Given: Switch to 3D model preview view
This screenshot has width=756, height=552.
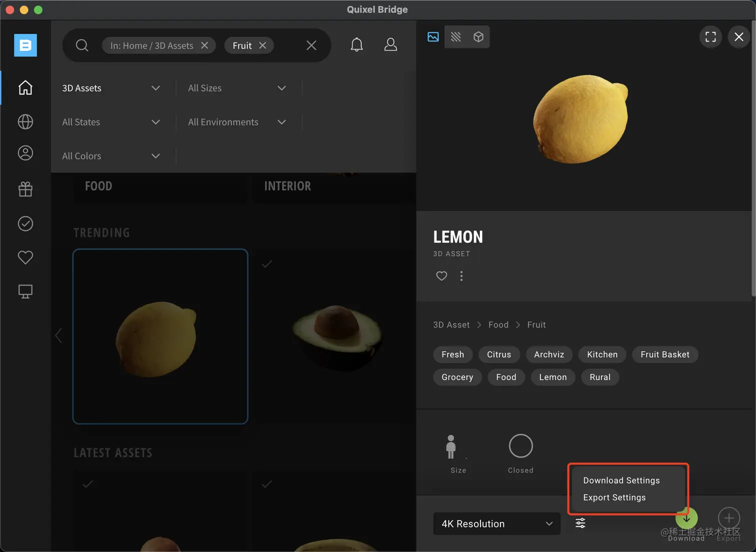Looking at the screenshot, I should pos(478,37).
